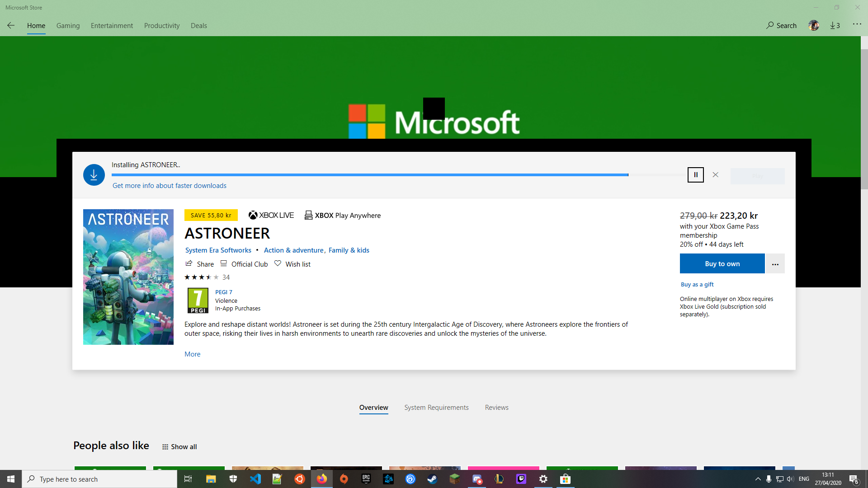
Task: Click the PEGI 7 rating badge
Action: click(x=198, y=300)
